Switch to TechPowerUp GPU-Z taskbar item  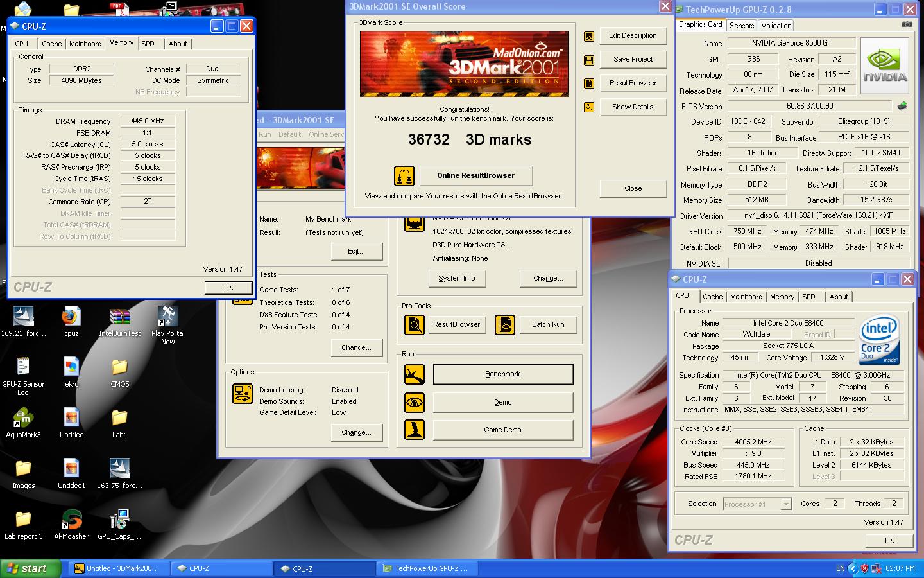click(428, 568)
